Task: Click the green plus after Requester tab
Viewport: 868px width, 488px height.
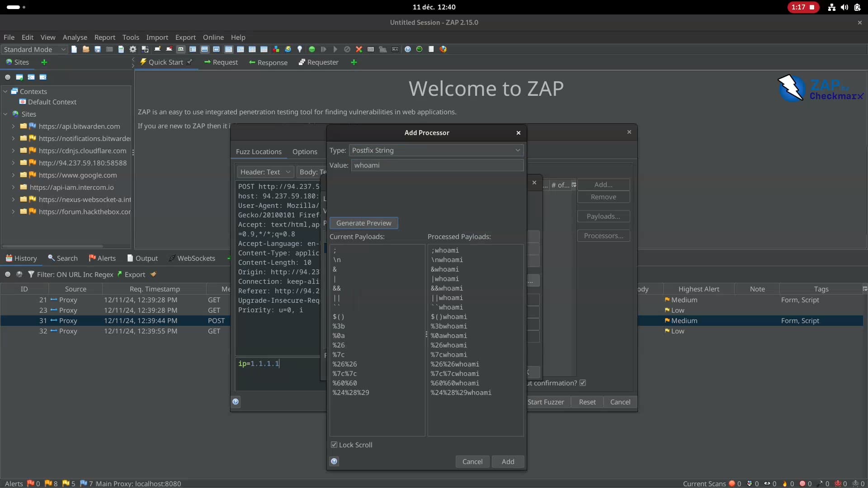Action: pos(354,62)
